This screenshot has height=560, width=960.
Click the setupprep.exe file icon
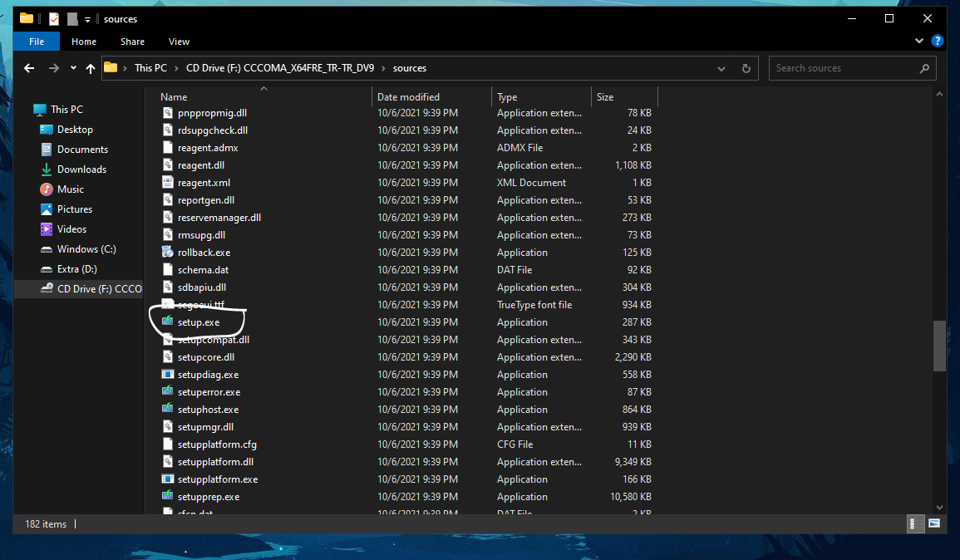point(167,496)
